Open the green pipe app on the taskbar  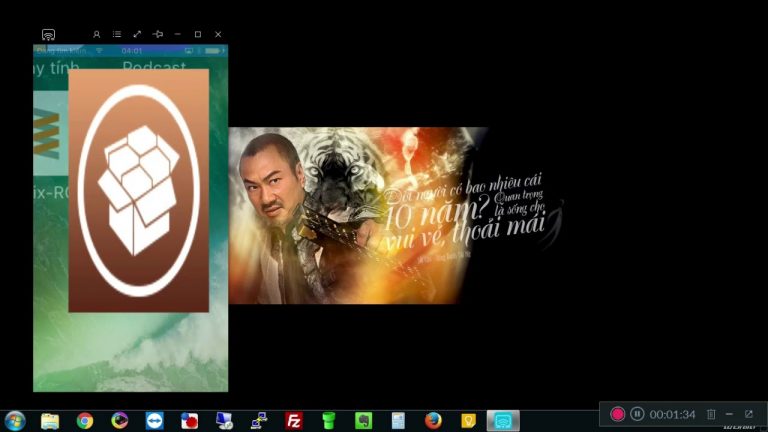pyautogui.click(x=329, y=421)
